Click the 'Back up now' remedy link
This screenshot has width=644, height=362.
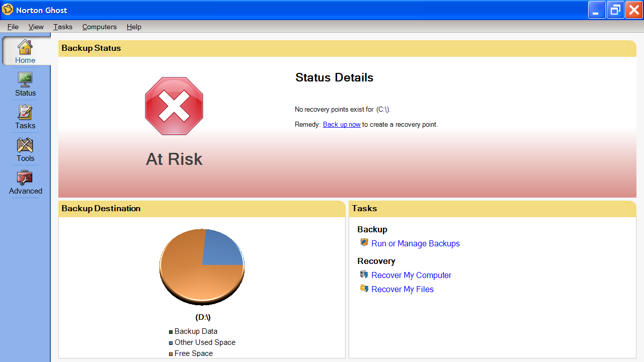tap(342, 124)
